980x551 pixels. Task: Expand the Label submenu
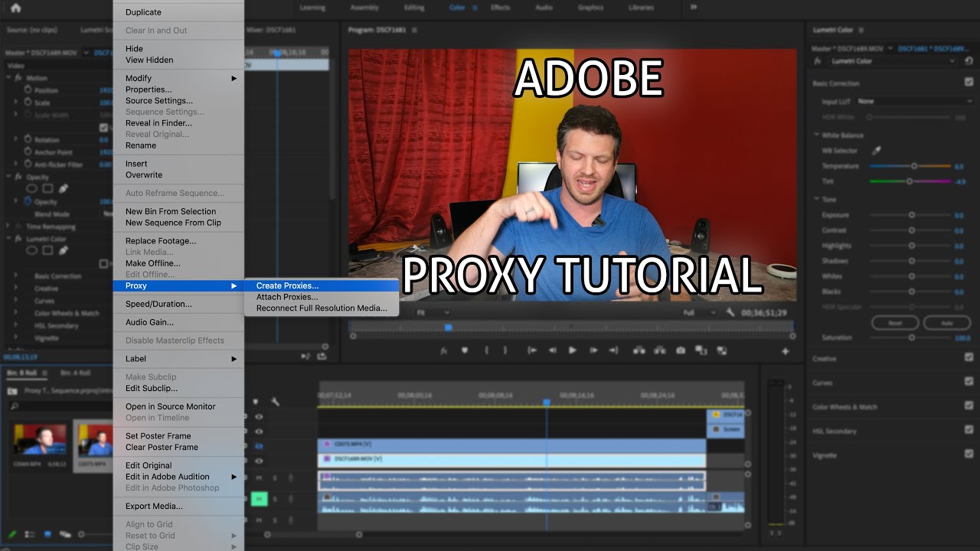[178, 359]
